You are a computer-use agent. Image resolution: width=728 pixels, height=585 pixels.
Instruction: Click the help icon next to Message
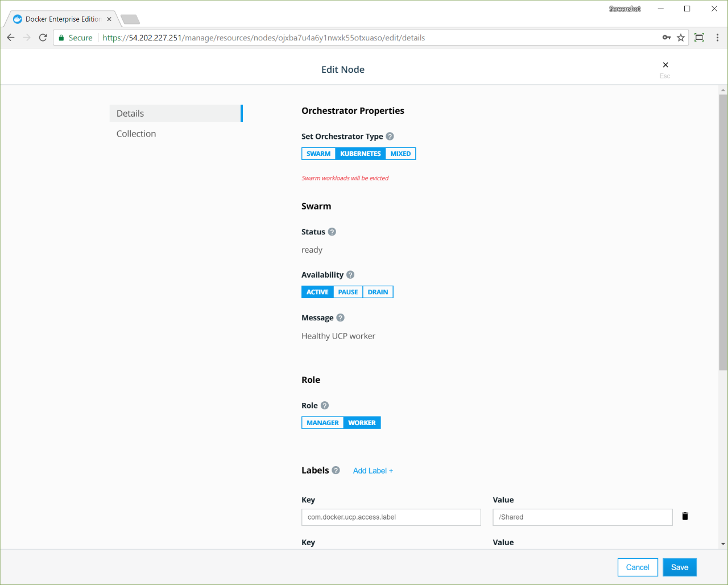tap(340, 318)
